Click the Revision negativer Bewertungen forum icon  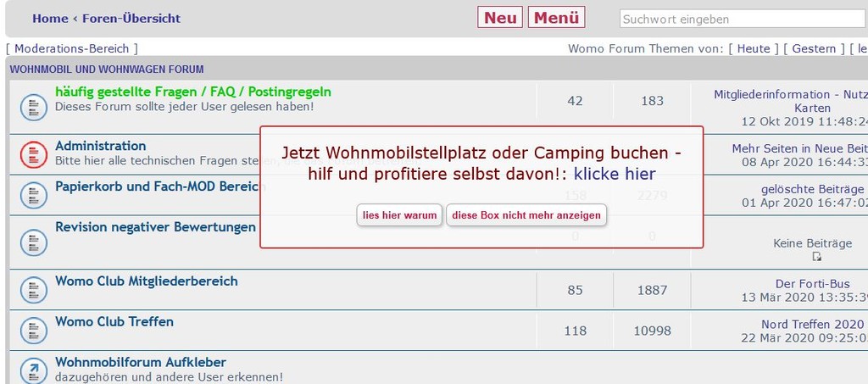(34, 242)
